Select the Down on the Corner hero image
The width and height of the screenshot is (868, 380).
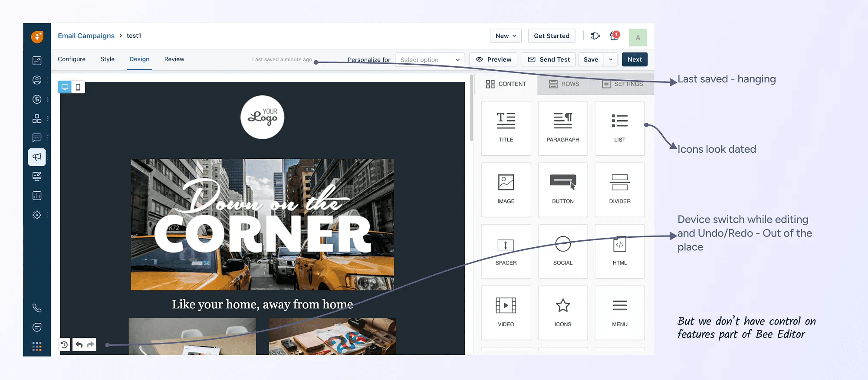click(263, 224)
